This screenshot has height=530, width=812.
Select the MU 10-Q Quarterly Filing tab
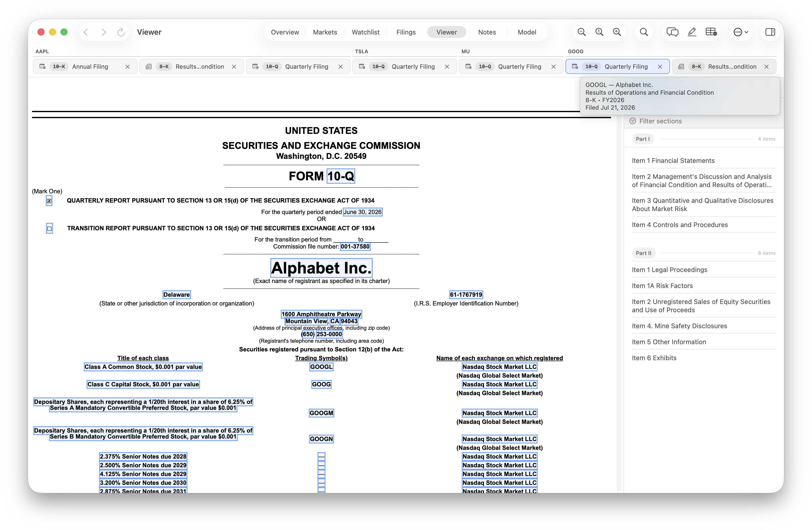511,67
